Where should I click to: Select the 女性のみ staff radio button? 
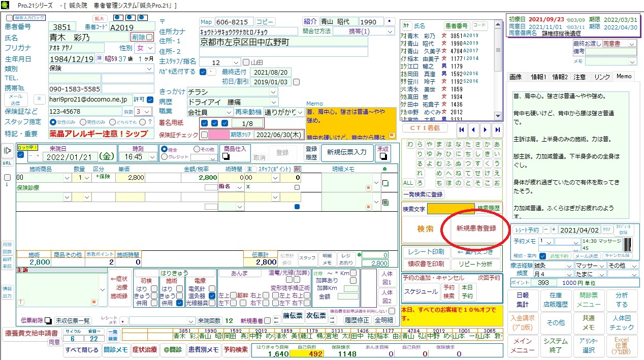tap(53, 122)
